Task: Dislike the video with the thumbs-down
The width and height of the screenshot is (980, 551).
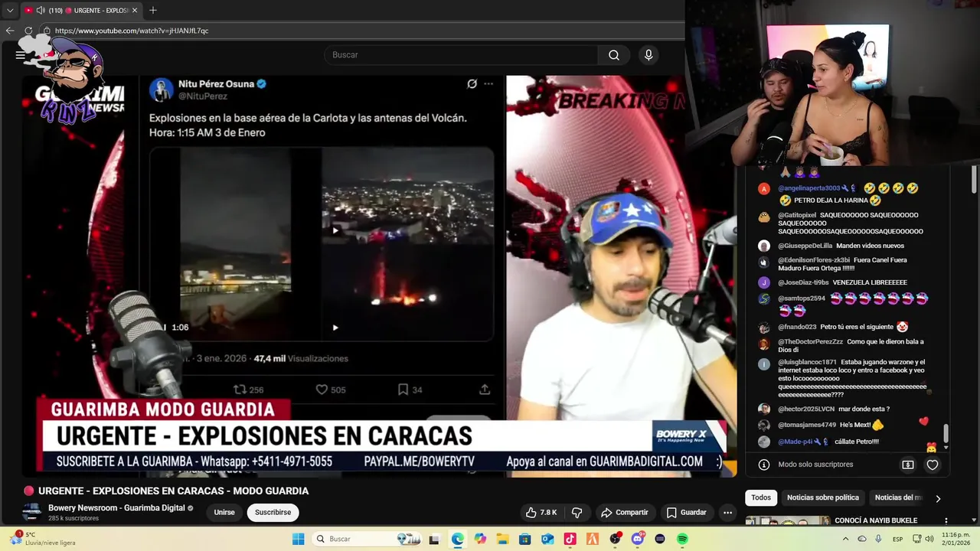Action: coord(577,513)
